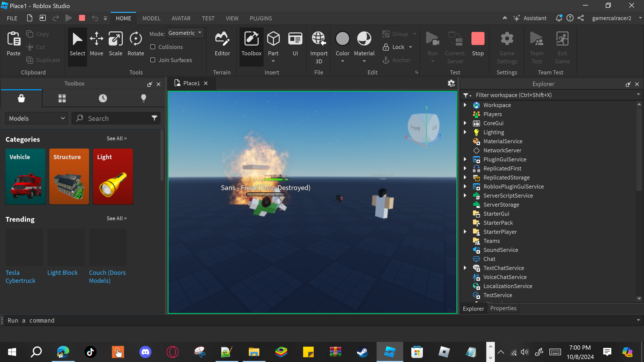Screen dimensions: 644x362
Task: Toggle the Join Surfaces checkbox
Action: (153, 60)
